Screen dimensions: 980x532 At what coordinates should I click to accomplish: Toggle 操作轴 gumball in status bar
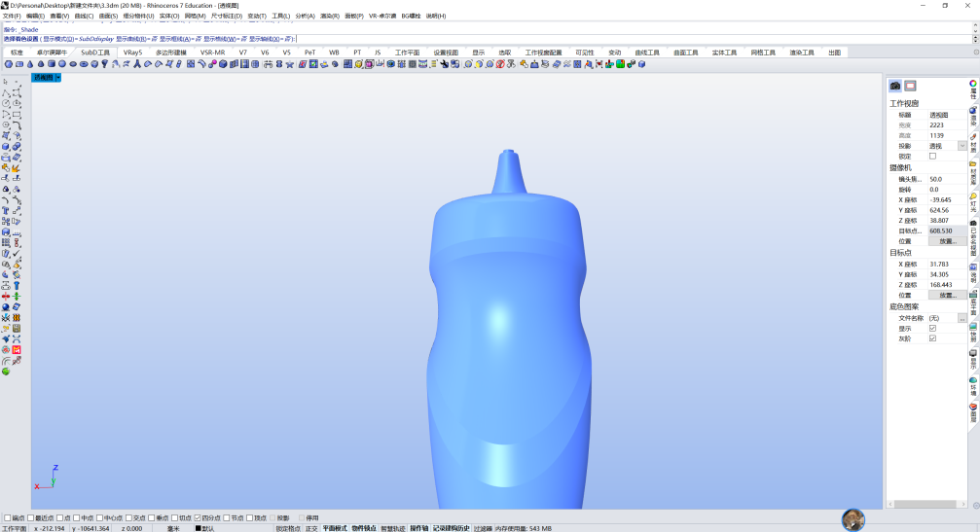click(x=418, y=528)
